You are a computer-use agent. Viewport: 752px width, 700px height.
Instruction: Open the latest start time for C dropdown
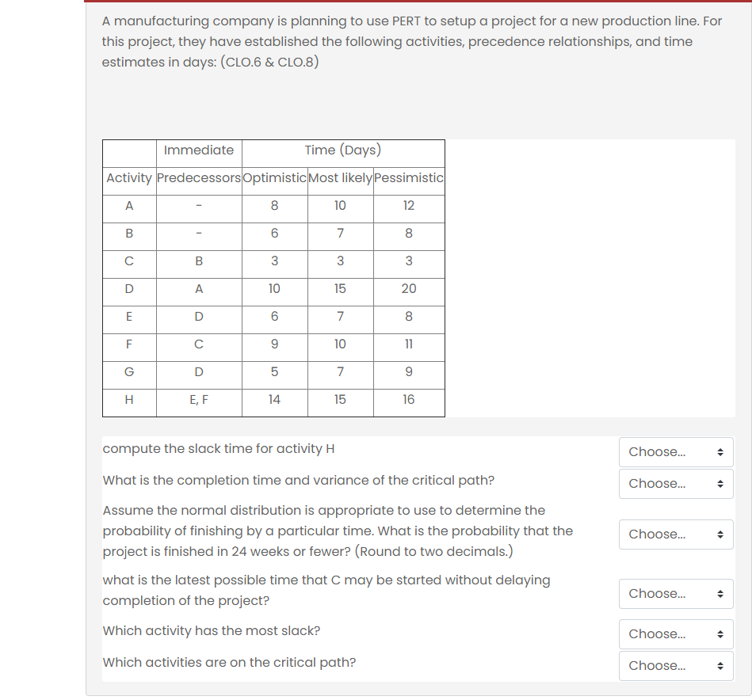(675, 593)
